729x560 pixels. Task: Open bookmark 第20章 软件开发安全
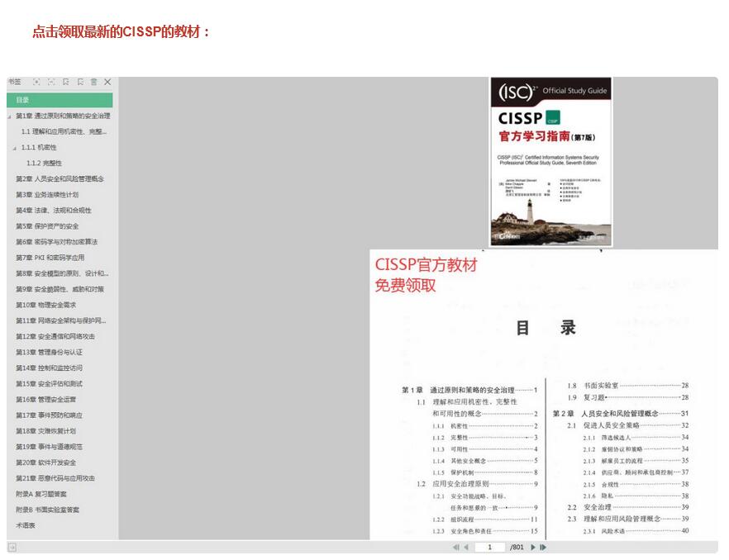point(46,463)
